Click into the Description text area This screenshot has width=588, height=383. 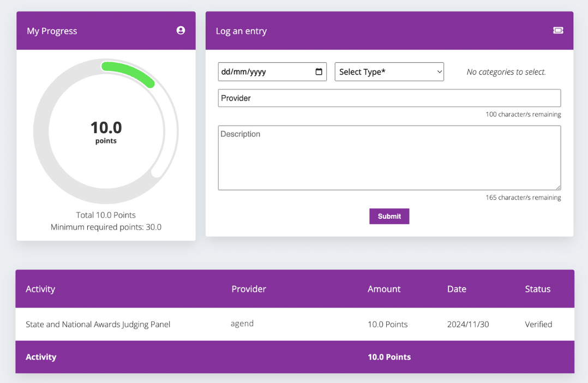click(389, 158)
